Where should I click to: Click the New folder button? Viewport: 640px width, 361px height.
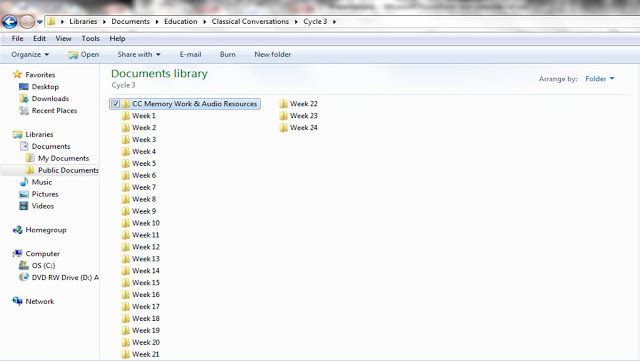point(273,54)
